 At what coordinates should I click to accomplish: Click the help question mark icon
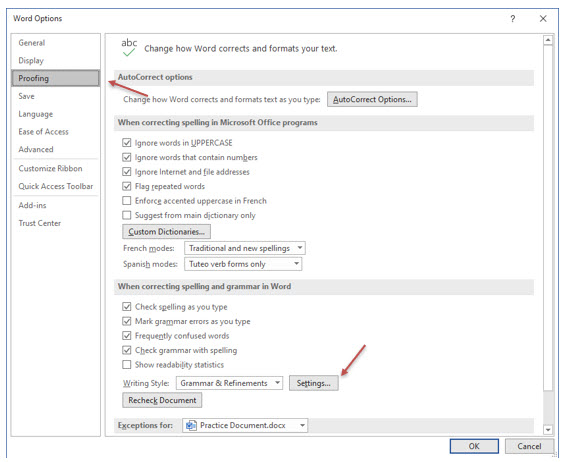[513, 19]
